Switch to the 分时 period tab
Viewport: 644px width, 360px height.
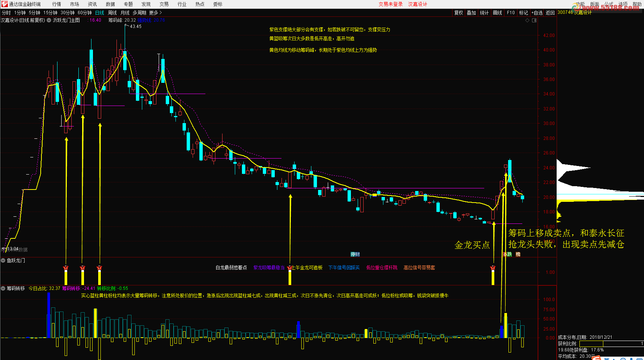[6, 13]
